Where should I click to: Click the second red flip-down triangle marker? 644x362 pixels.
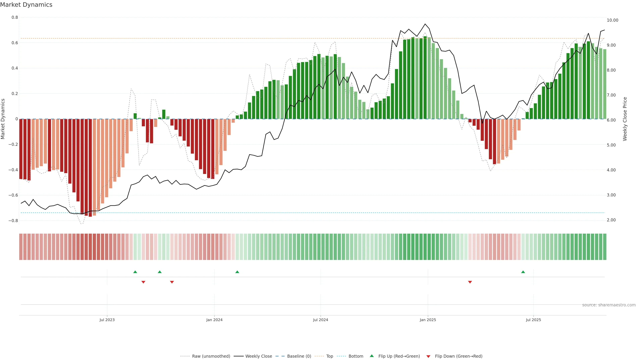coord(172,282)
